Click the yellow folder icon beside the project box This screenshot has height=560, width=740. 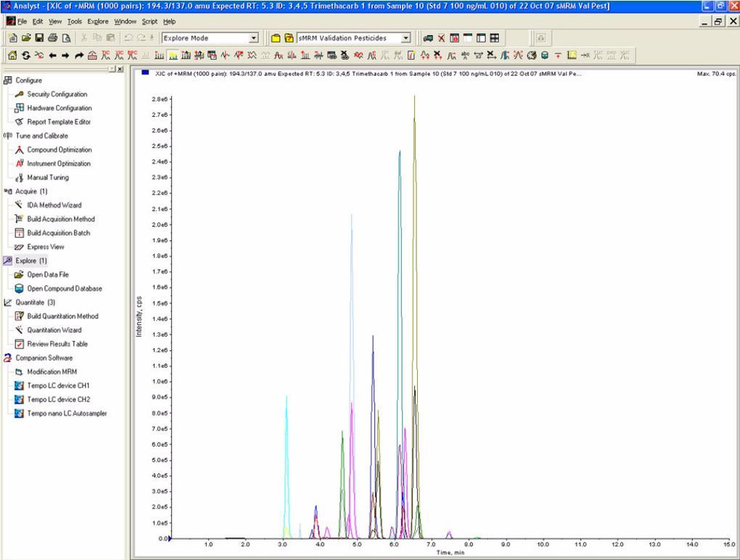(x=276, y=38)
